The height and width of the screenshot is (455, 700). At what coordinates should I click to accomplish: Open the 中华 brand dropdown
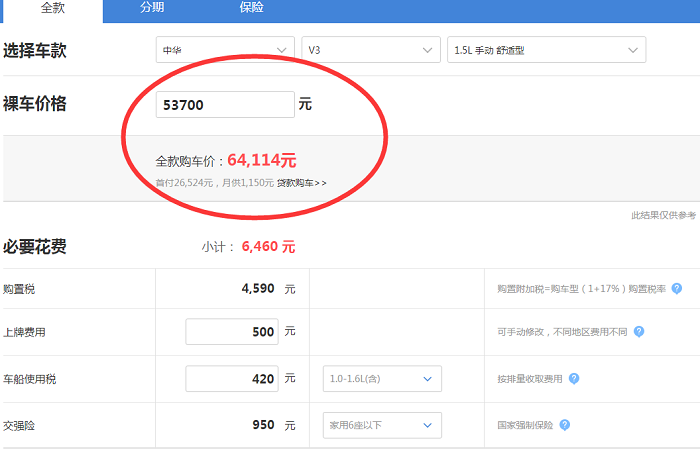pyautogui.click(x=225, y=50)
